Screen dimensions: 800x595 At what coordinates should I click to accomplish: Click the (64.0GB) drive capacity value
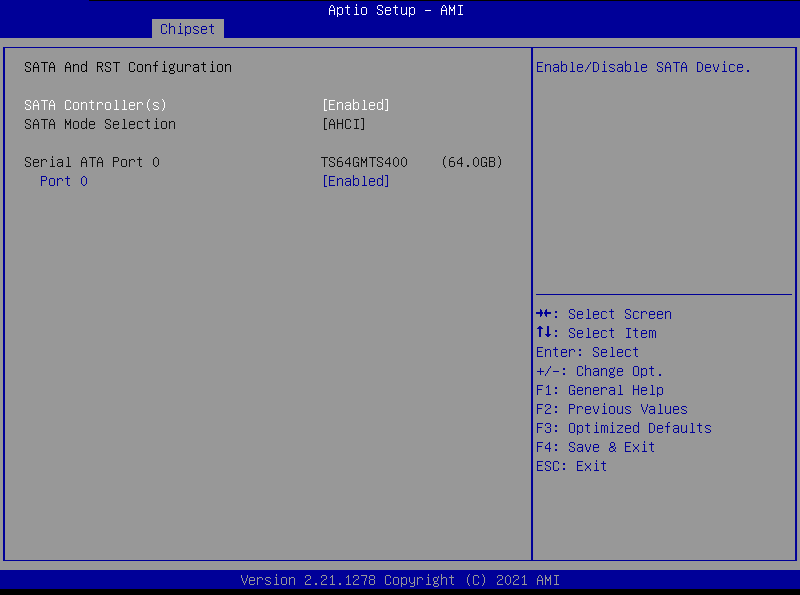pos(472,162)
